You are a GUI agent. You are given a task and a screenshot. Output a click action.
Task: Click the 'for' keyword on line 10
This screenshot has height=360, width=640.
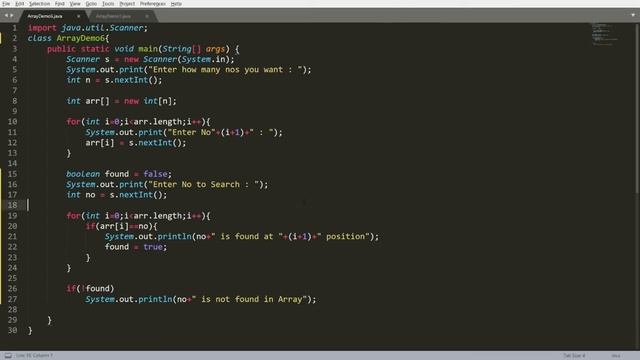click(73, 122)
